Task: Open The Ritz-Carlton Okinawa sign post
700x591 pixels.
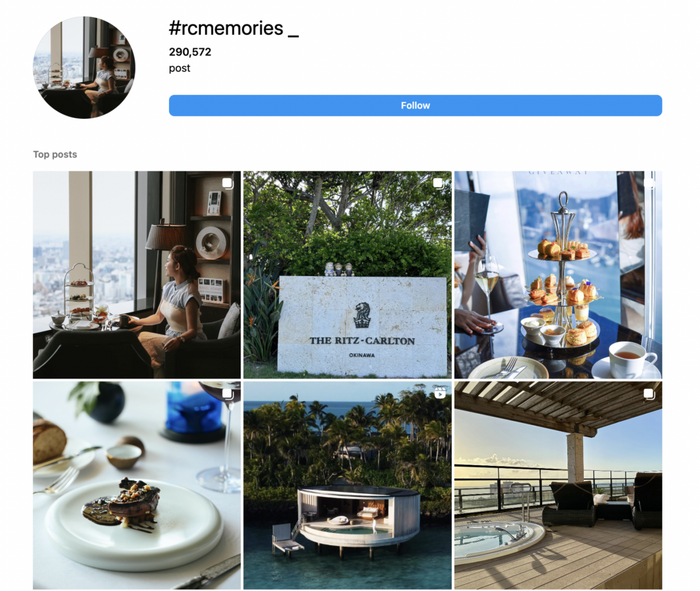Action: (347, 275)
